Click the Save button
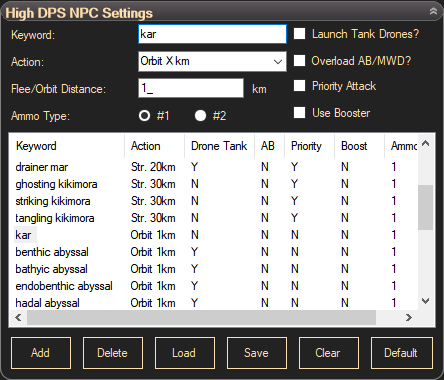The image size is (444, 380). (257, 353)
